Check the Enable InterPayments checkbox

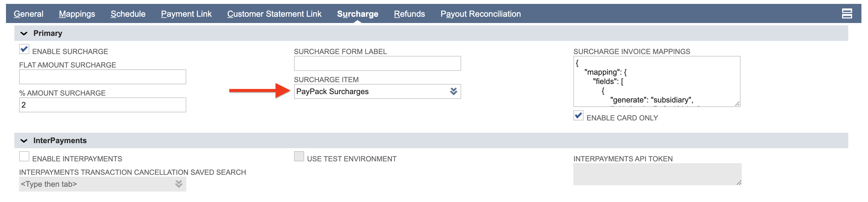(24, 157)
